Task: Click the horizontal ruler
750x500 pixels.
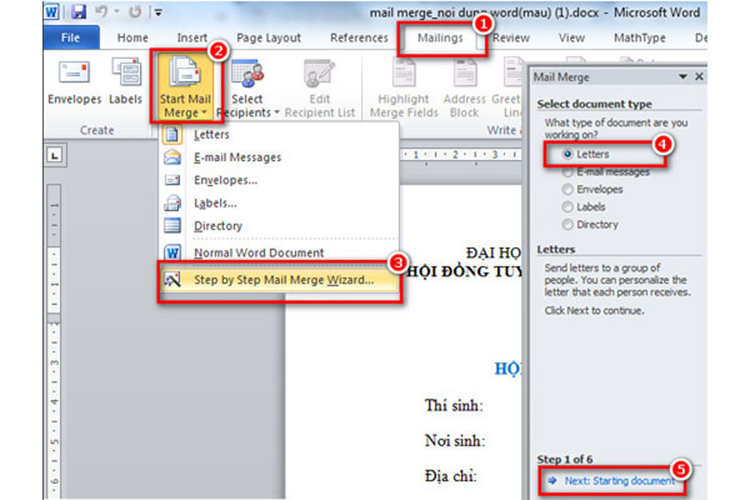Action: (461, 155)
